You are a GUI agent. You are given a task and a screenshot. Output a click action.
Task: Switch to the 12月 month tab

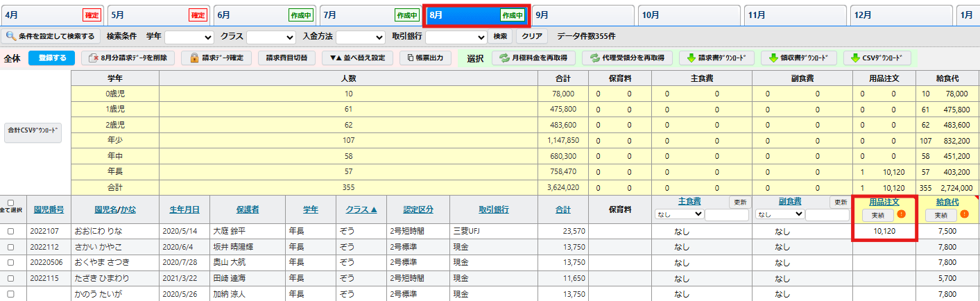coord(902,15)
